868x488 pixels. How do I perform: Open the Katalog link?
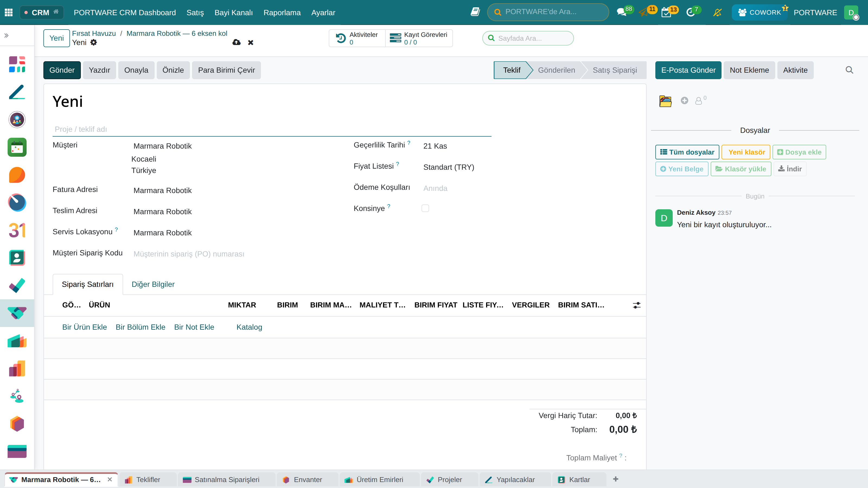pyautogui.click(x=249, y=327)
